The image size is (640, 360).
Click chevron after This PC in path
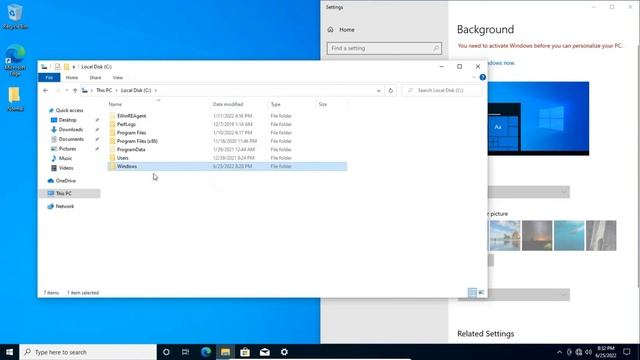[x=116, y=90]
